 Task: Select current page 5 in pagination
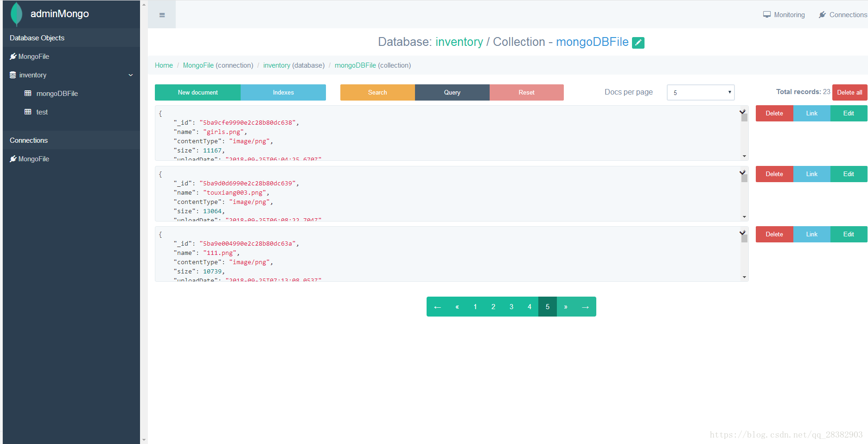click(x=548, y=307)
